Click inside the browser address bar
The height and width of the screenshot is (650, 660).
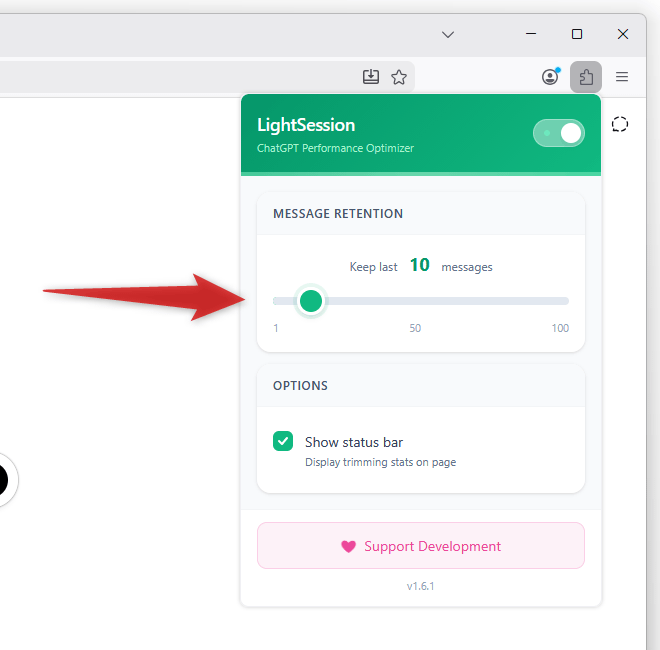[x=180, y=77]
